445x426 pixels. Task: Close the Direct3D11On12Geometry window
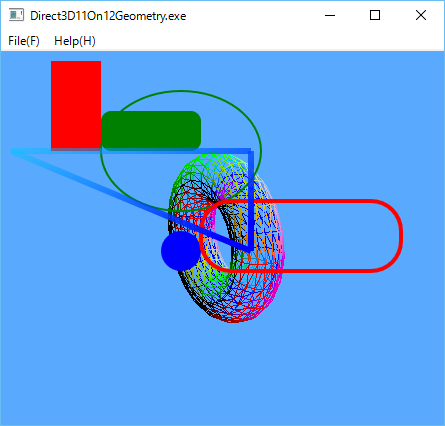click(x=421, y=15)
